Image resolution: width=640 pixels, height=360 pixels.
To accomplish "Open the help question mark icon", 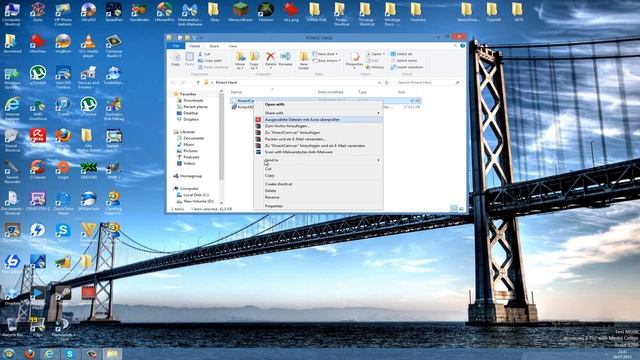I will (462, 46).
